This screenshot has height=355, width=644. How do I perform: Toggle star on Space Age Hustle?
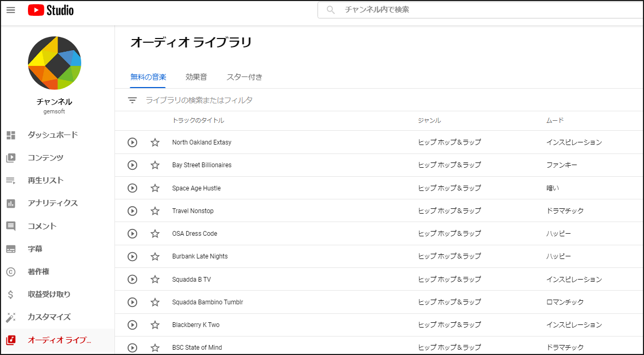(155, 188)
